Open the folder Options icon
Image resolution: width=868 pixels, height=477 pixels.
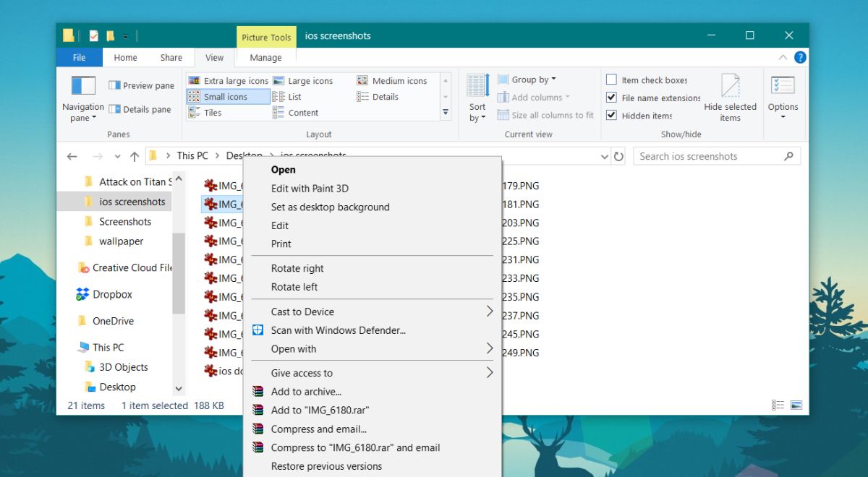[783, 97]
